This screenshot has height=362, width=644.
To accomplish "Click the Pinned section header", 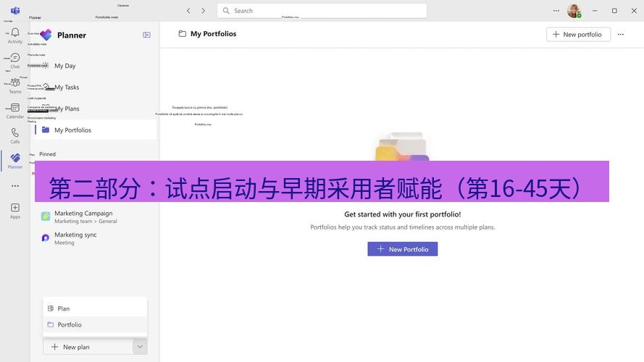I will click(x=47, y=154).
